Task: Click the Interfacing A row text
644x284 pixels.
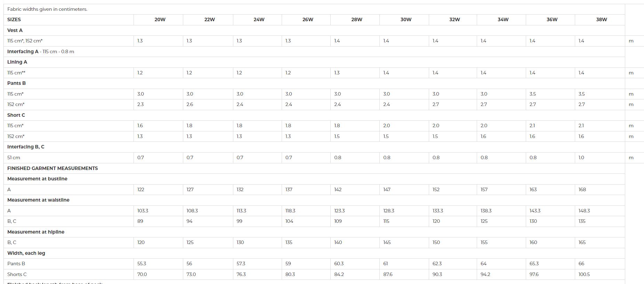Action: coord(41,51)
